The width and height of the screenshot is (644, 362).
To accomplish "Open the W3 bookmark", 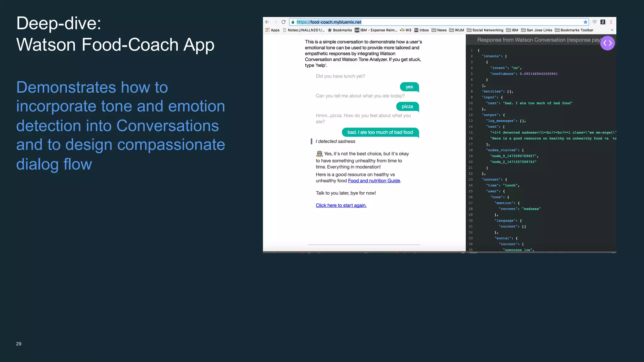I will [x=405, y=30].
